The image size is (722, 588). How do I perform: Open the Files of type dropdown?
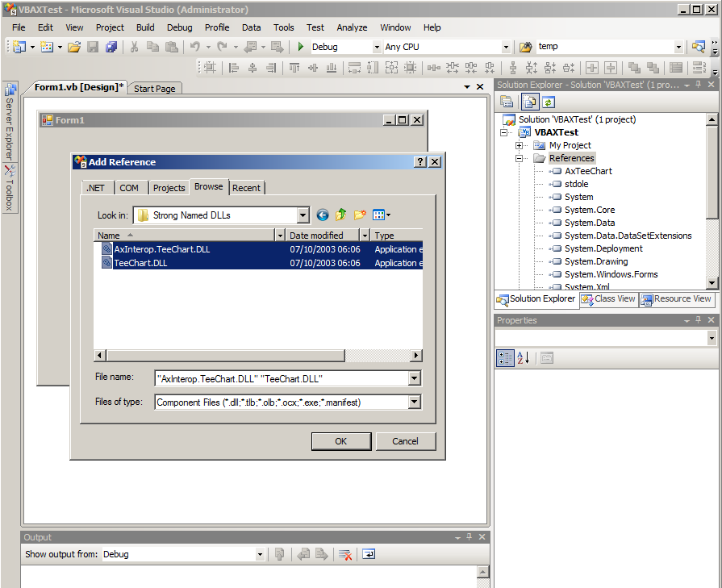pos(414,402)
